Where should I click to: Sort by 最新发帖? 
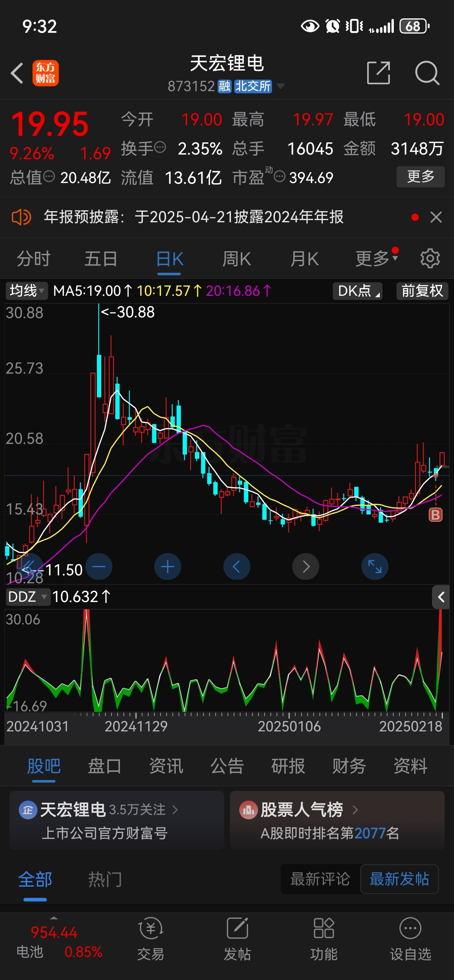pyautogui.click(x=399, y=879)
